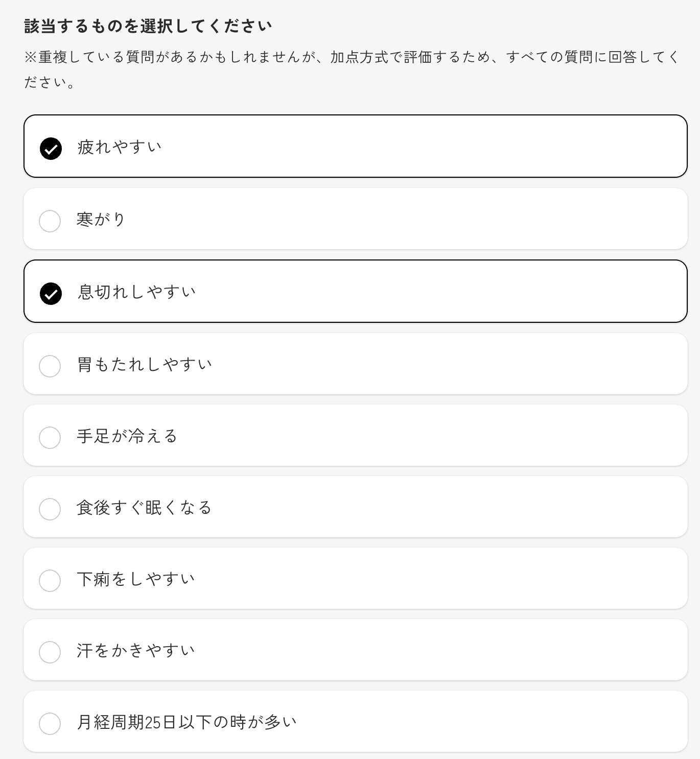Tick the circle beside 食後すぐ眠くなる

coord(50,509)
